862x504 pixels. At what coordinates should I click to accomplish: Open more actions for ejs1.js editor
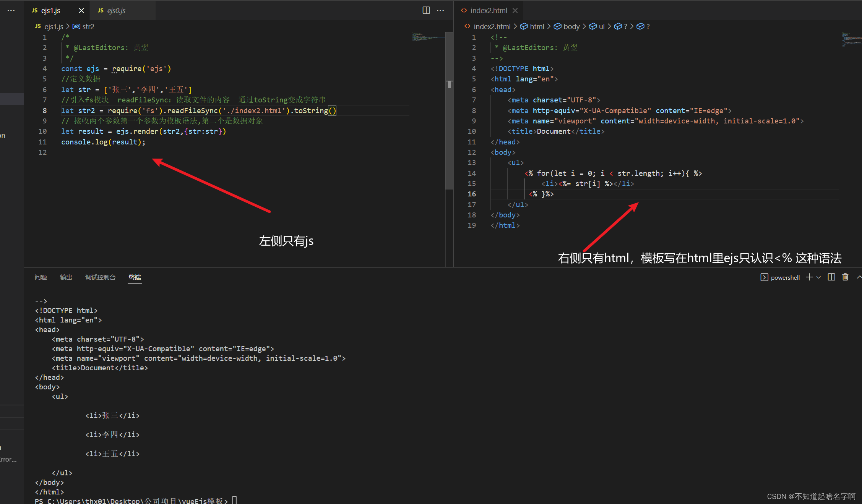440,10
